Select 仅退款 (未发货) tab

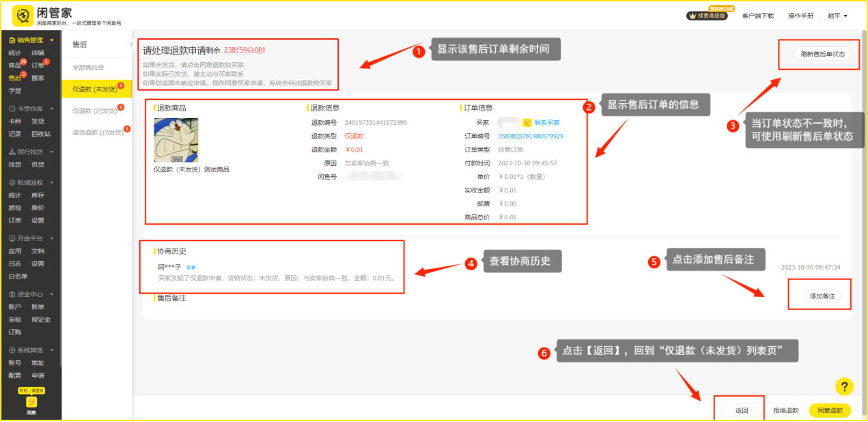coord(95,89)
